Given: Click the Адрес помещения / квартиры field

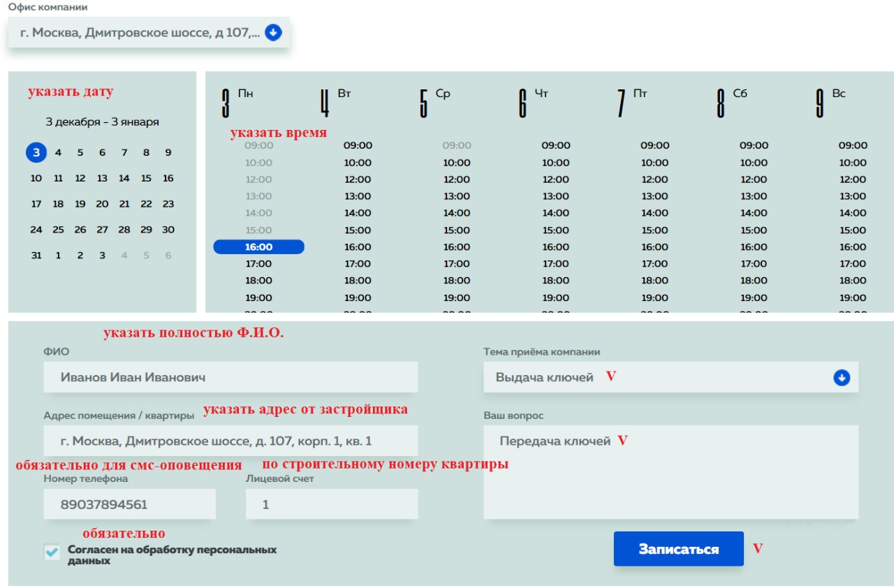Looking at the screenshot, I should tap(230, 441).
